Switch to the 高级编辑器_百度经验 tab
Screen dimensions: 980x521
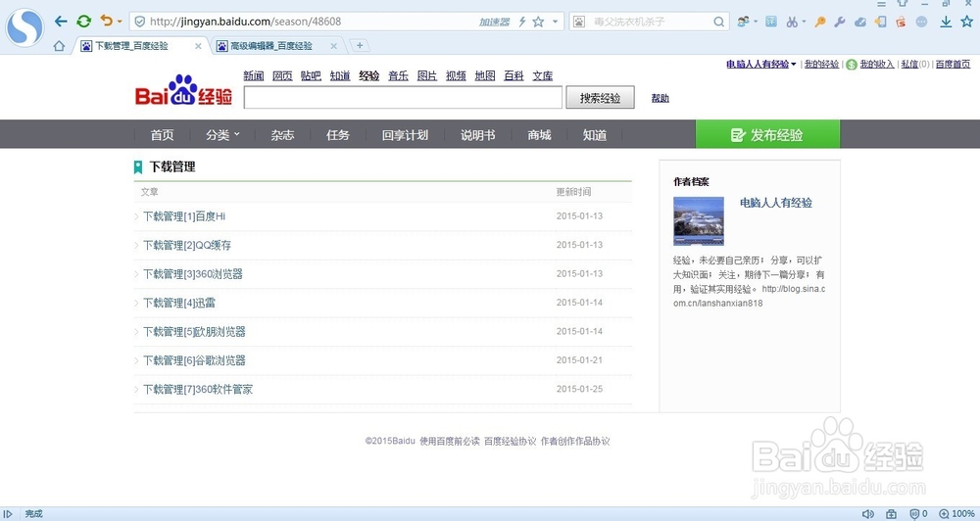tap(270, 46)
